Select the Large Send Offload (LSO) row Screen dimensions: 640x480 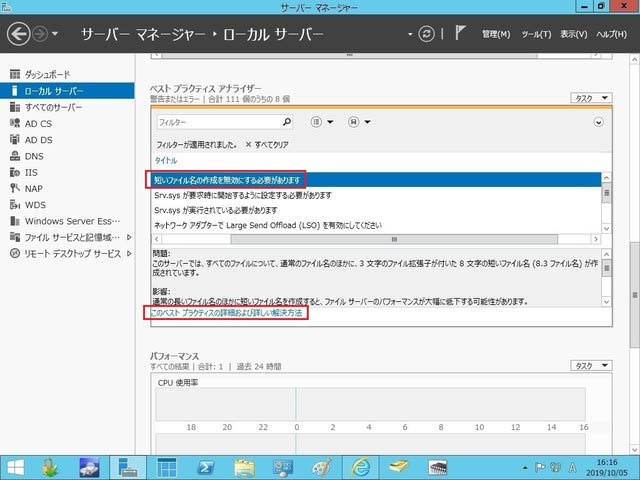376,225
